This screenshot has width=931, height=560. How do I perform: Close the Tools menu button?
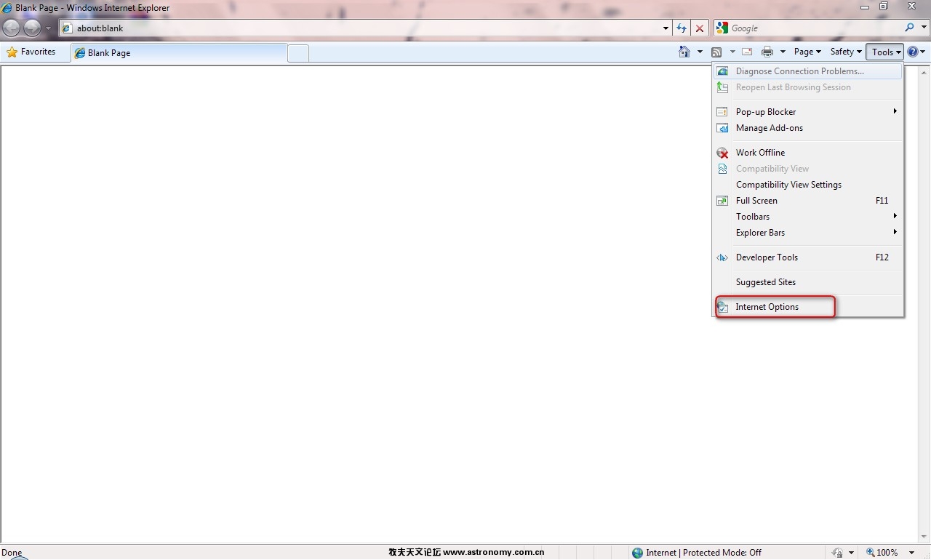coord(884,52)
